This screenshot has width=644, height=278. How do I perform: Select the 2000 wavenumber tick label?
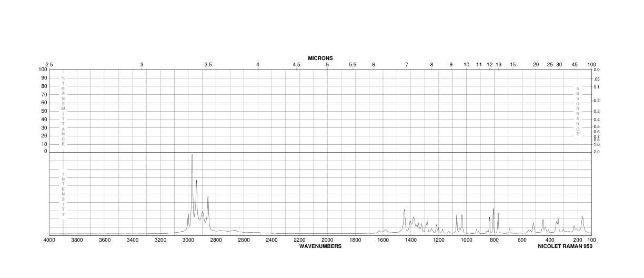click(x=327, y=240)
